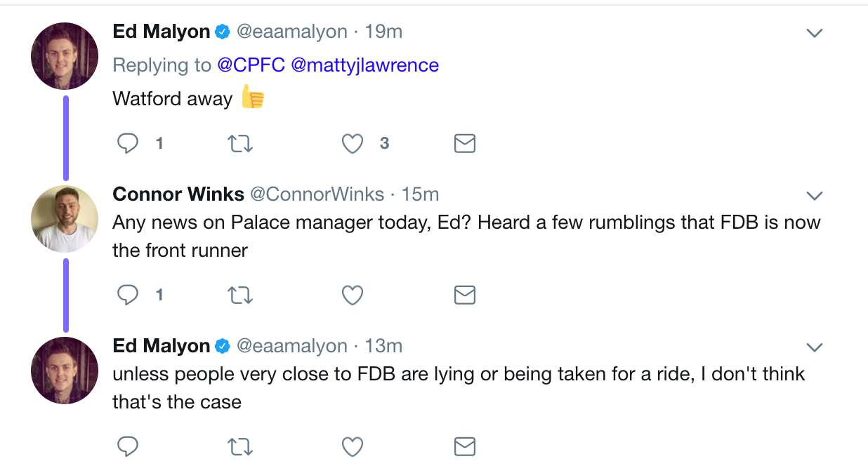Like the "Watford away" tweet

352,144
